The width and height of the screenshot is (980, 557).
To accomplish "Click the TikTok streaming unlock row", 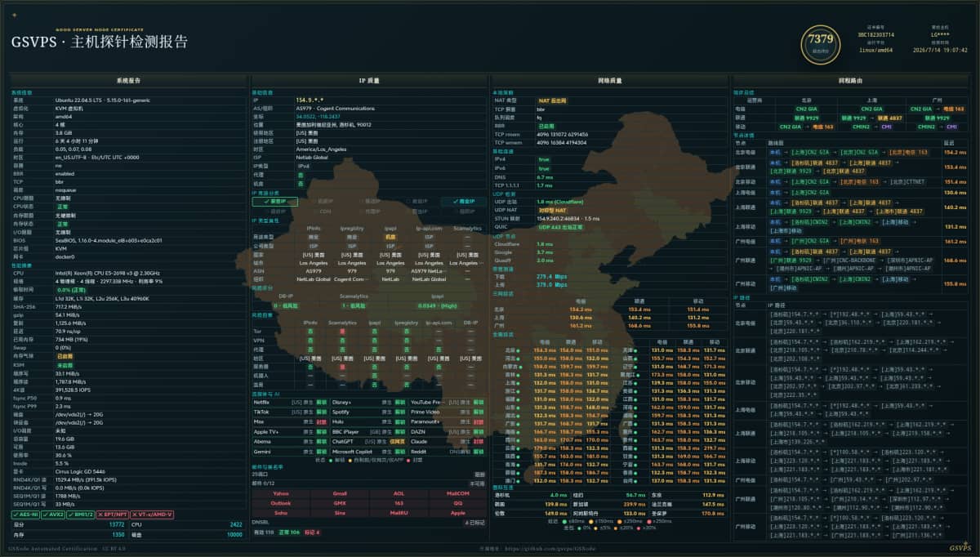I will (290, 412).
